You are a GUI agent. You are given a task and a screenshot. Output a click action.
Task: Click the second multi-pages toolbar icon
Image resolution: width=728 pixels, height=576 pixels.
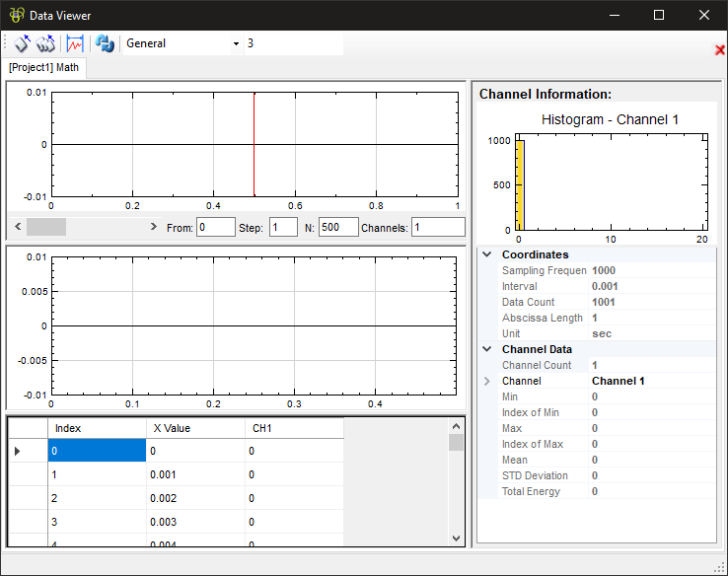pos(46,43)
